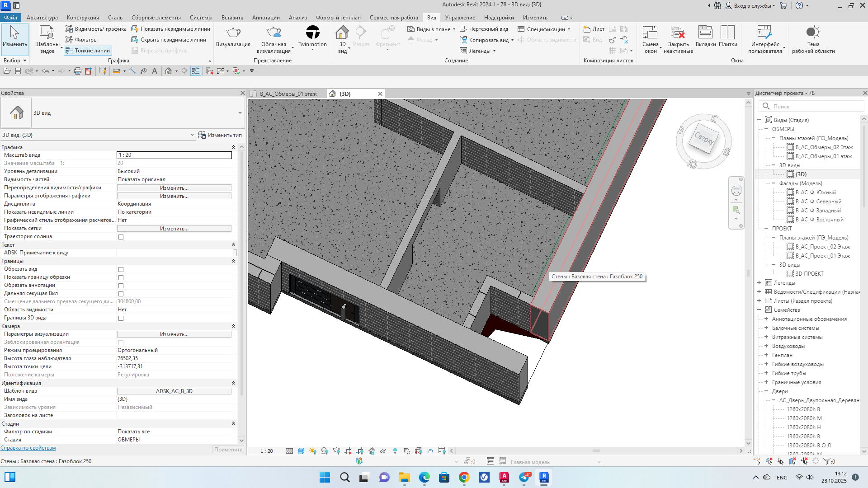
Task: Select the Tile views icon
Action: (727, 33)
